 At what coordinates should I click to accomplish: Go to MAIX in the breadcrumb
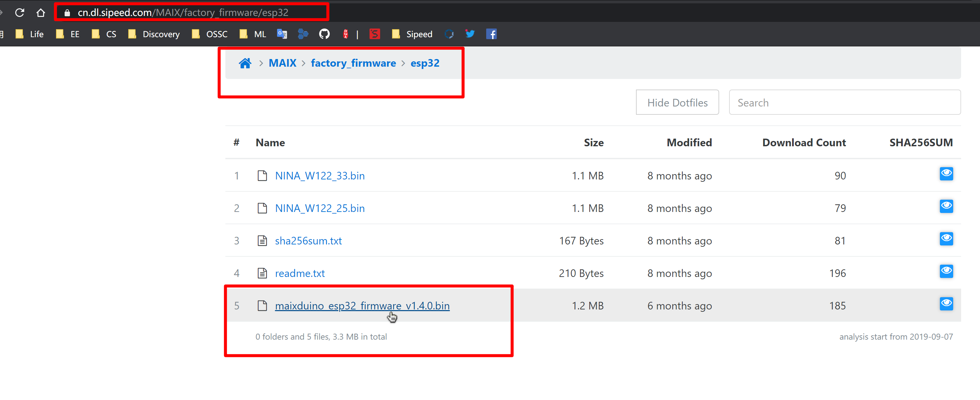(282, 63)
